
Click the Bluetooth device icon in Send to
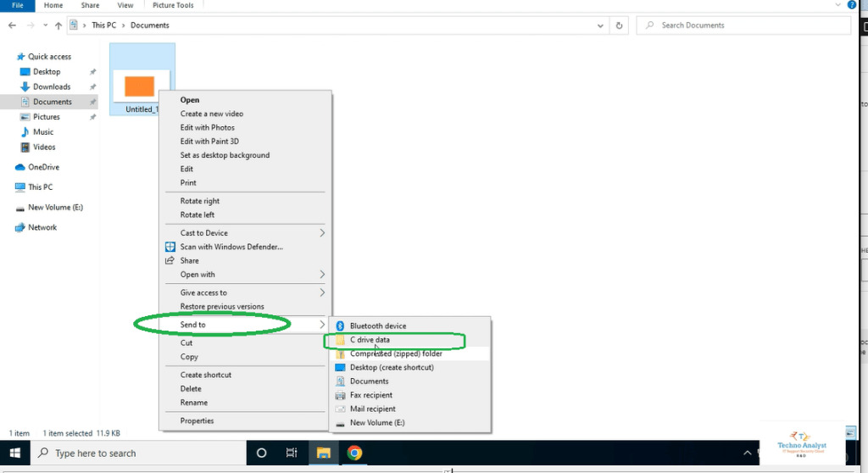(339, 326)
